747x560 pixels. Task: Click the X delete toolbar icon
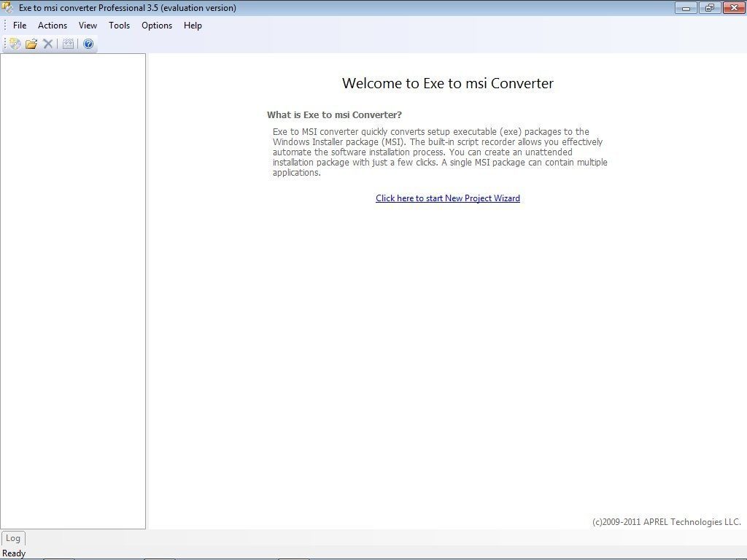point(47,44)
